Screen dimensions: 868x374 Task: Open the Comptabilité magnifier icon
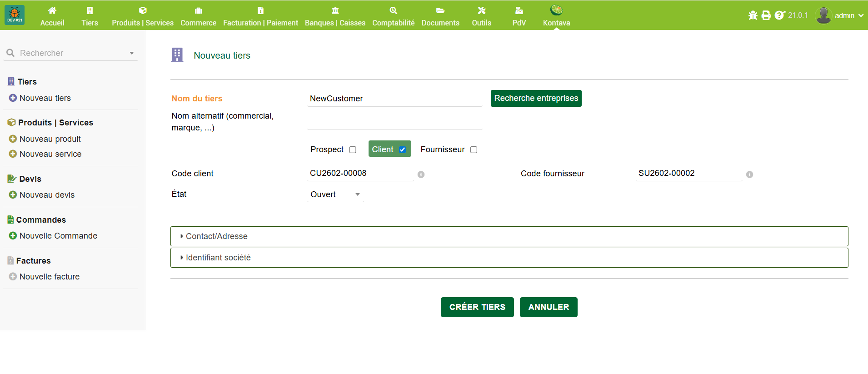[394, 10]
